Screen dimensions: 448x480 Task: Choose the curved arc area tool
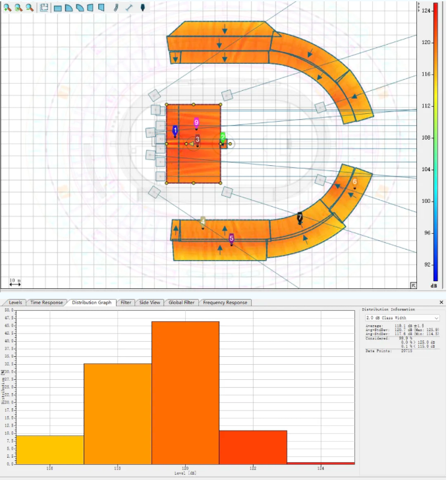pyautogui.click(x=80, y=8)
